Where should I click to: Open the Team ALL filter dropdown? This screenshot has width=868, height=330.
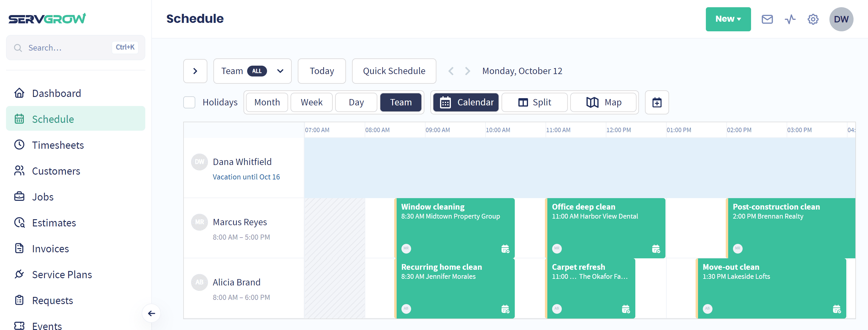252,71
